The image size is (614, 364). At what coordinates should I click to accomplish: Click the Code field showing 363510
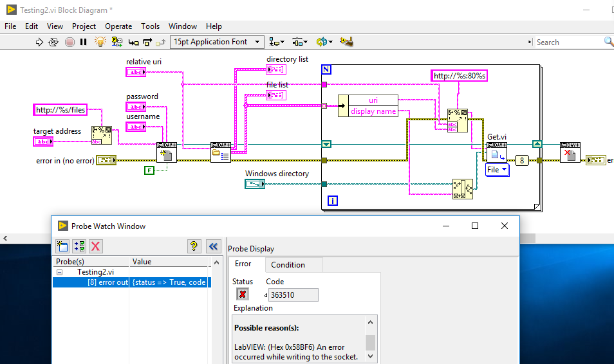[293, 295]
